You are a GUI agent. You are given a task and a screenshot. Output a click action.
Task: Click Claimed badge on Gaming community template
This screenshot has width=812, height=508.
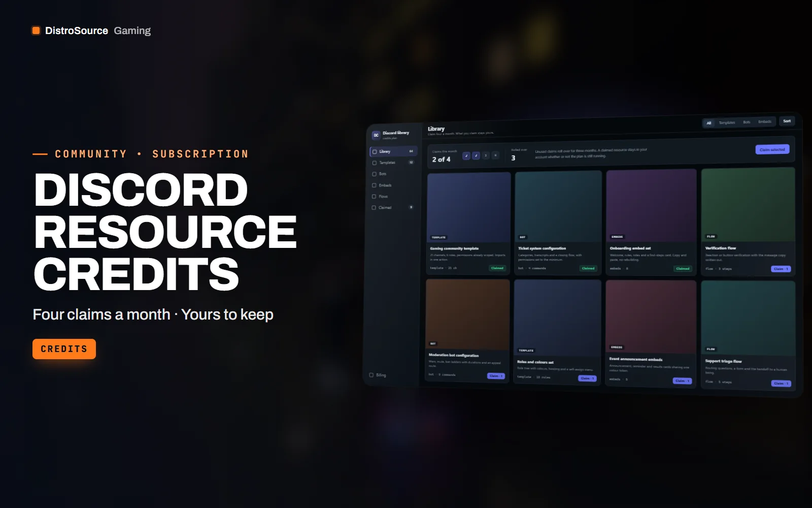497,268
